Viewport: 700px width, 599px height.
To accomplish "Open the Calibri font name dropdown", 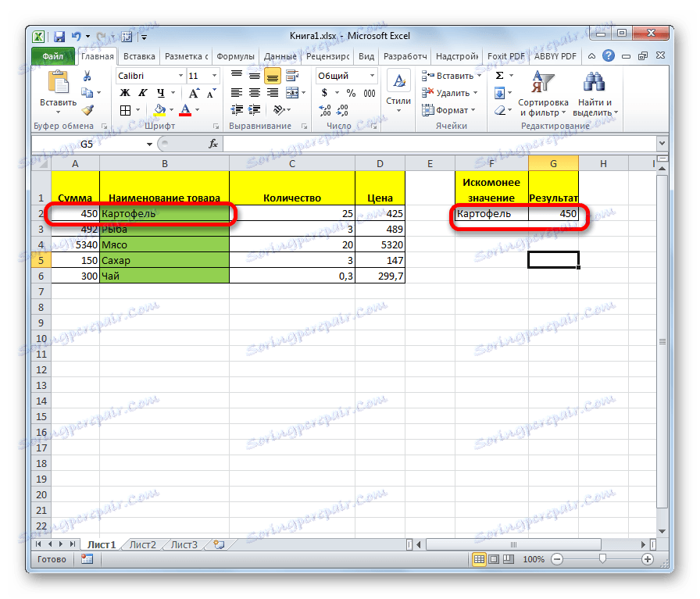I will pyautogui.click(x=180, y=76).
